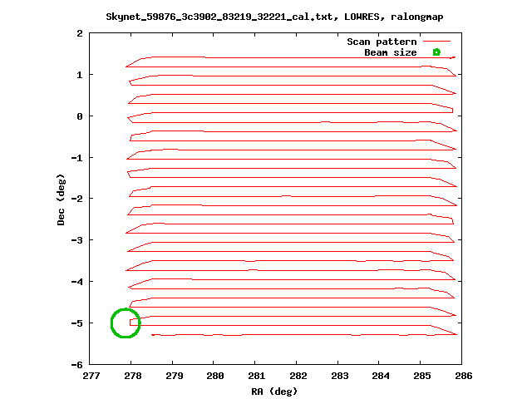
Task: Click the 'Dec (deg)' axis label
Action: tap(61, 199)
